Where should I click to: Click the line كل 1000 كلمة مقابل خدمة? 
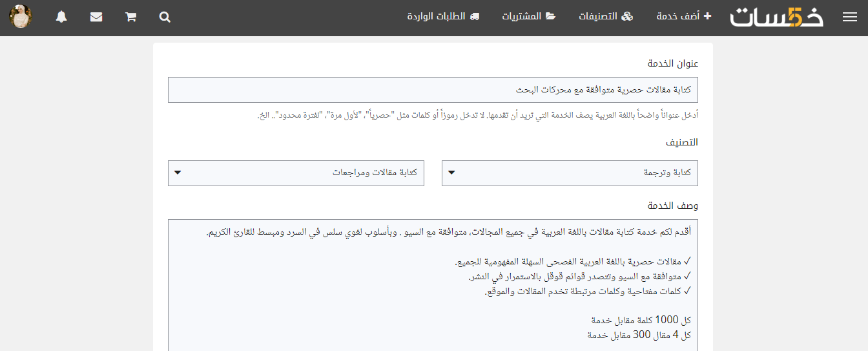click(641, 320)
